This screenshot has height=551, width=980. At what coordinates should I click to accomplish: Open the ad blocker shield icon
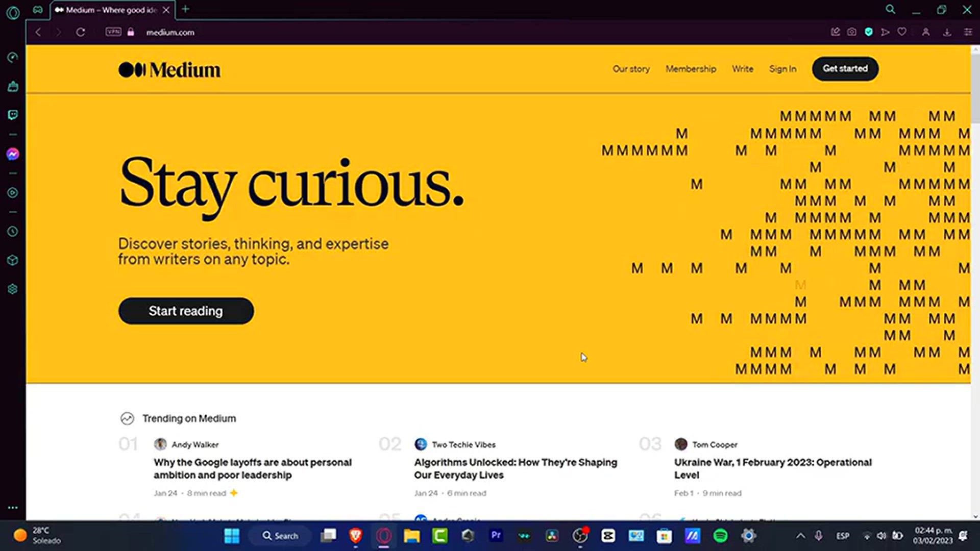(868, 32)
